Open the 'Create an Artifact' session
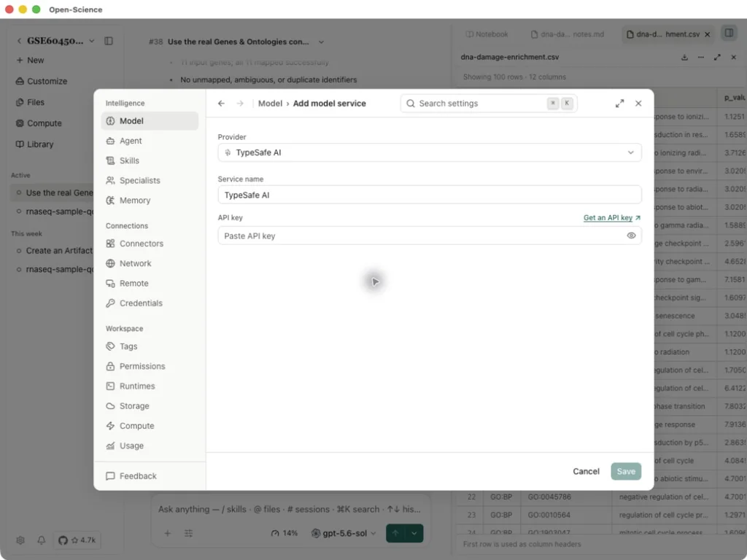The image size is (747, 560). [x=53, y=251]
